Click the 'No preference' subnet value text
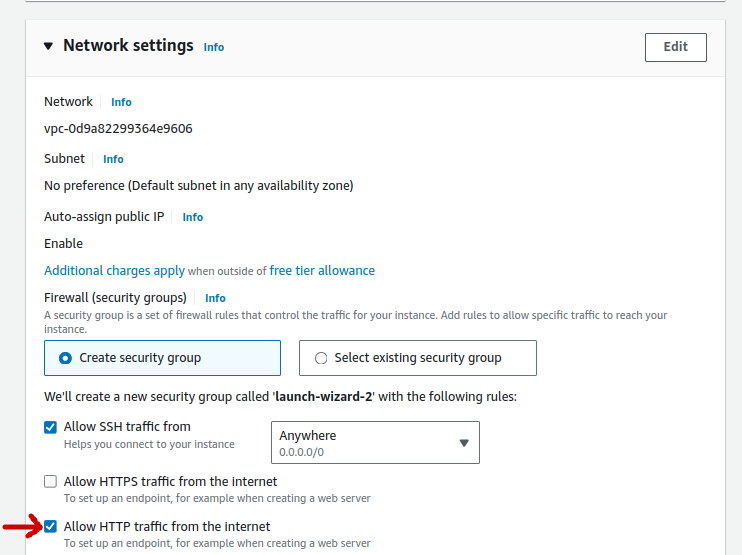Viewport: 742px width, 555px height. (x=199, y=185)
